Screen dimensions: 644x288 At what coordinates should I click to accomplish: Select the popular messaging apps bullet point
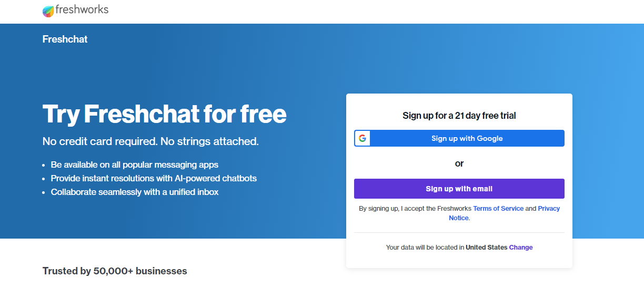(135, 164)
